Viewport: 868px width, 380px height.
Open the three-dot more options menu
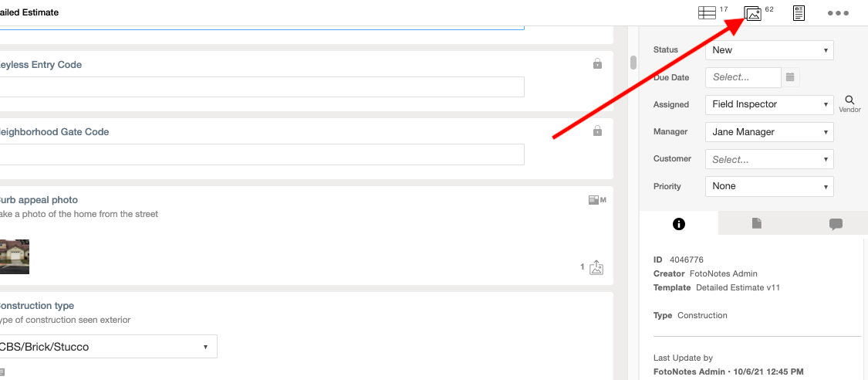pos(838,13)
